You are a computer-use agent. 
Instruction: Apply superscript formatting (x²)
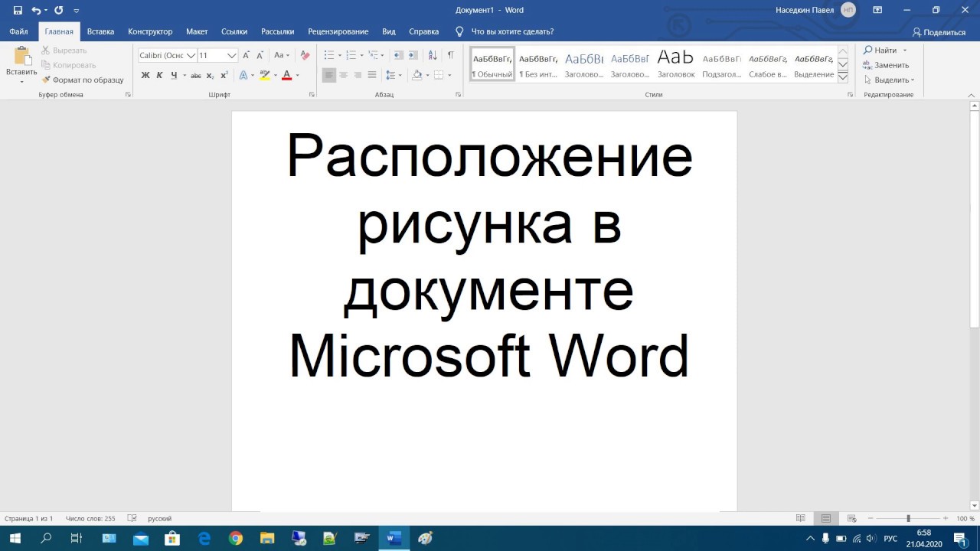point(224,75)
